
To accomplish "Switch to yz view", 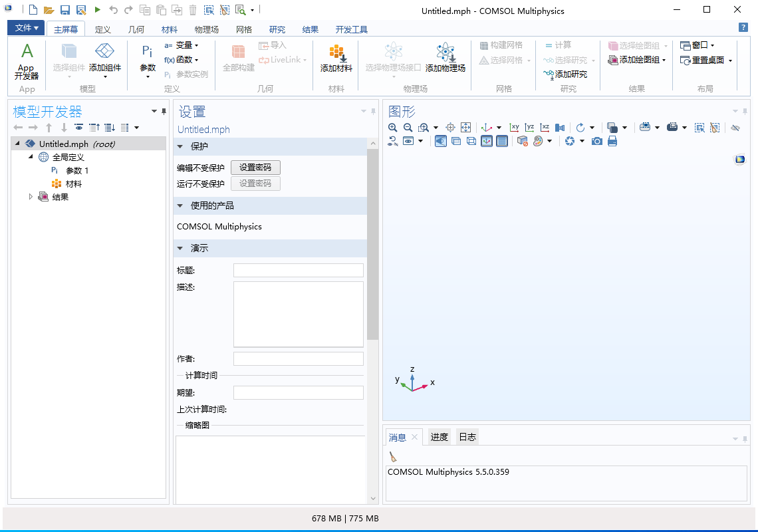I will point(530,128).
